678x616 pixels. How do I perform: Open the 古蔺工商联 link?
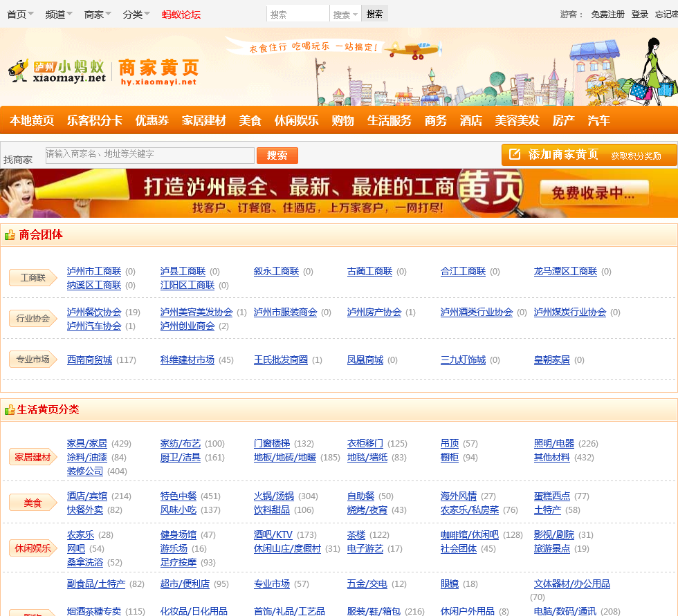[x=369, y=271]
